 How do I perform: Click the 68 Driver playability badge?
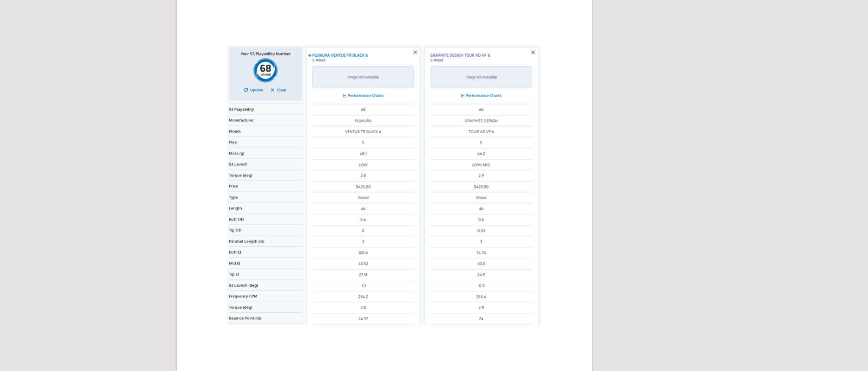pyautogui.click(x=265, y=70)
